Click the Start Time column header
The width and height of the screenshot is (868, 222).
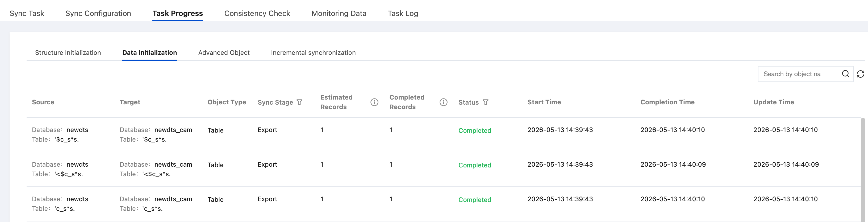coord(544,102)
